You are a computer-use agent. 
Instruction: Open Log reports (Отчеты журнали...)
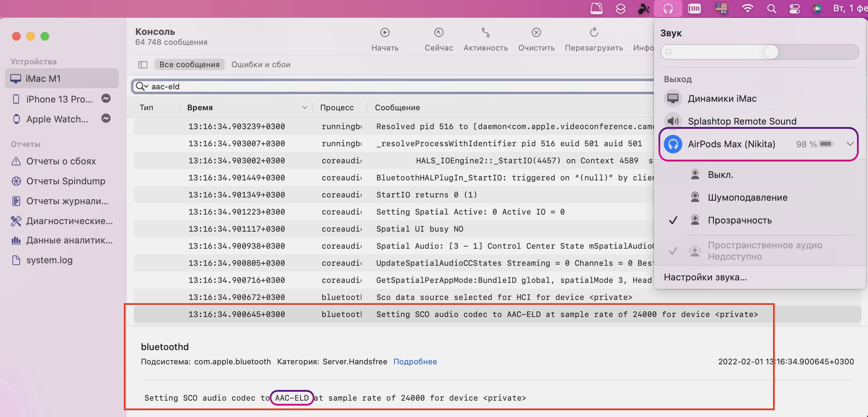pyautogui.click(x=60, y=201)
